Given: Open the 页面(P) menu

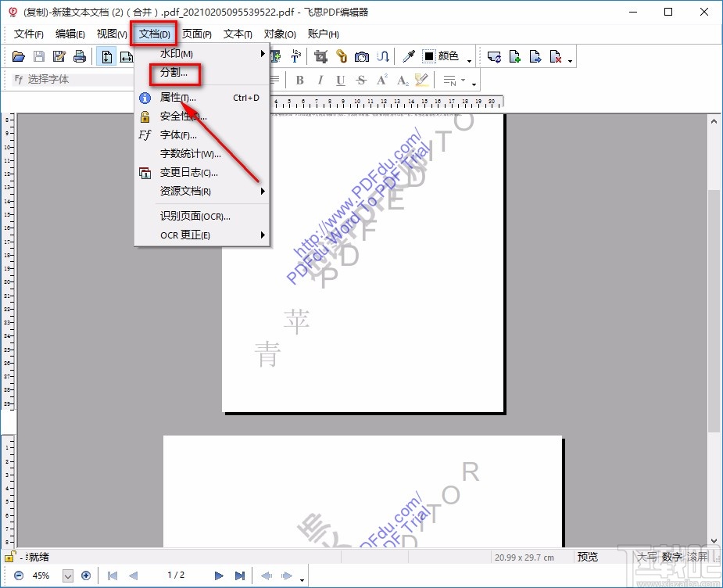Looking at the screenshot, I should click(x=196, y=34).
